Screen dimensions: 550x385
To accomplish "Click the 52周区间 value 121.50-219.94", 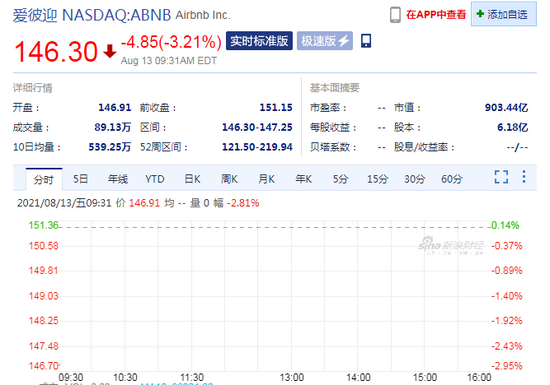I will (x=257, y=147).
